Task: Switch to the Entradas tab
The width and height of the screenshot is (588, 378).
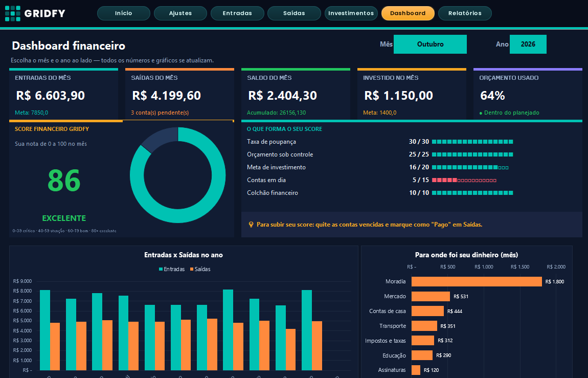Action: [237, 13]
